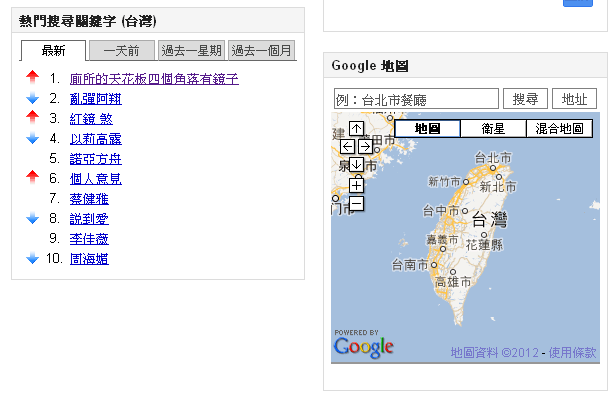Click 台北市 label on the map
This screenshot has width=615, height=397.
(493, 158)
